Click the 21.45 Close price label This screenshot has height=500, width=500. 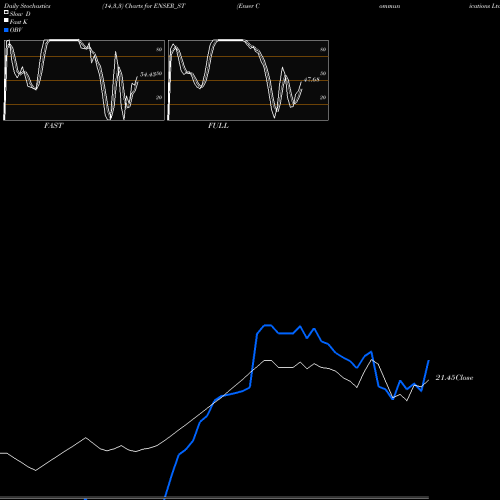pos(454,378)
